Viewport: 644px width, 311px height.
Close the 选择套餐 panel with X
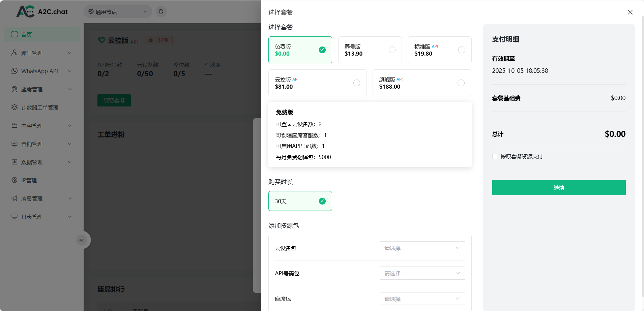[x=630, y=12]
